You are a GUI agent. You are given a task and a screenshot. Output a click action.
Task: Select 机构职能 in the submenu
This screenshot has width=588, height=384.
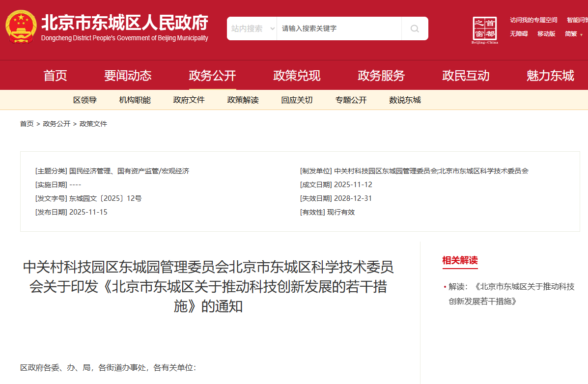[135, 100]
